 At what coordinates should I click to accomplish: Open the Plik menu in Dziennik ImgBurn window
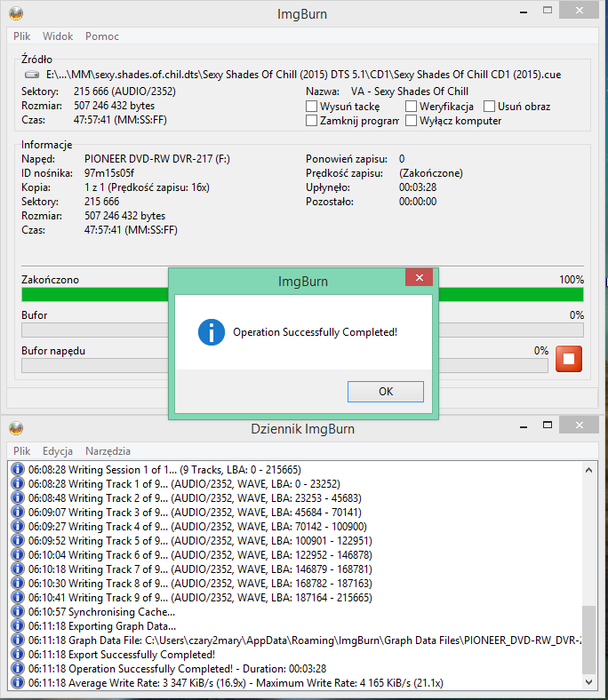pos(22,451)
